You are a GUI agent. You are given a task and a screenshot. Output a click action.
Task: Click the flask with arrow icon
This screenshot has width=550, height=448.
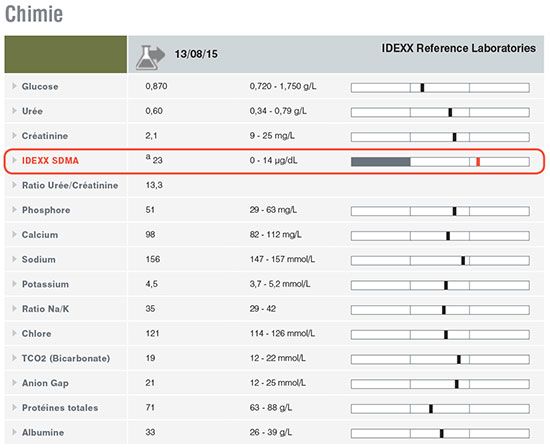coord(150,57)
